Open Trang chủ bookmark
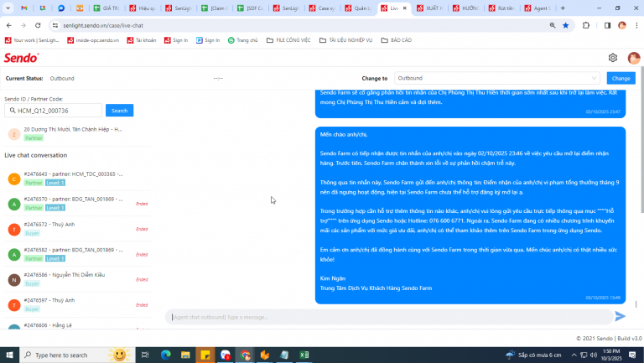Image resolution: width=644 pixels, height=363 pixels. pos(242,40)
